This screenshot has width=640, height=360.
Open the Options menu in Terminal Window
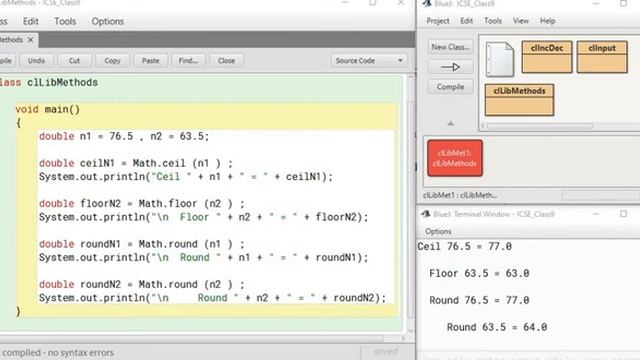point(438,231)
